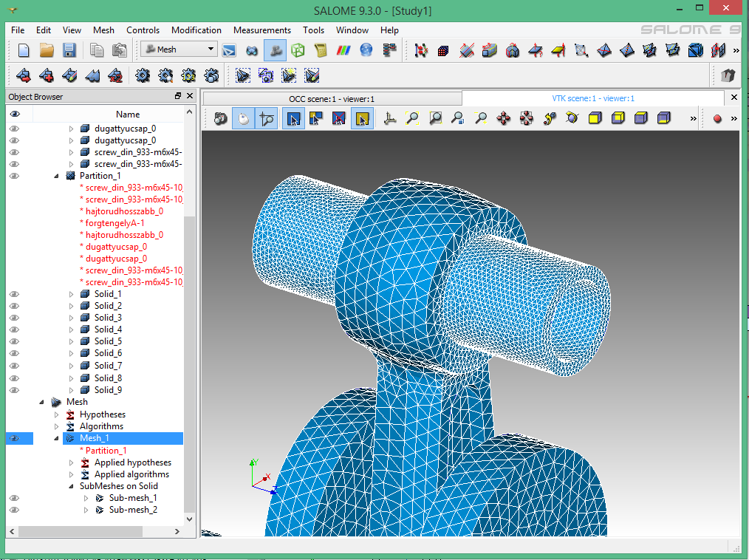
Task: Open the File menu
Action: click(18, 30)
